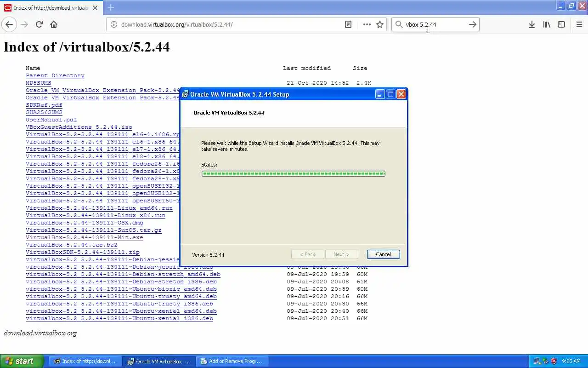Switch to Oracle VM VirtualBox taskbar button

(159, 361)
